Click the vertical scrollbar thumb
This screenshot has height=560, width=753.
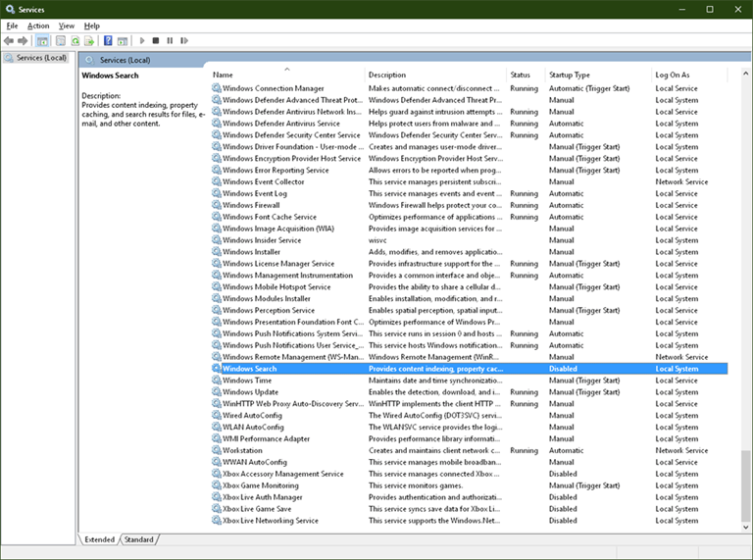pyautogui.click(x=745, y=485)
